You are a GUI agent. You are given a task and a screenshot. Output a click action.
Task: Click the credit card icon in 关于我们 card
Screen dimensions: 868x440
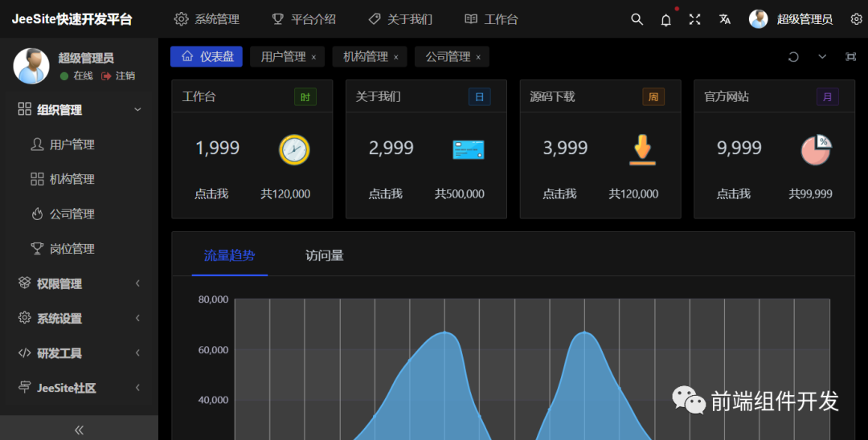[x=469, y=149]
